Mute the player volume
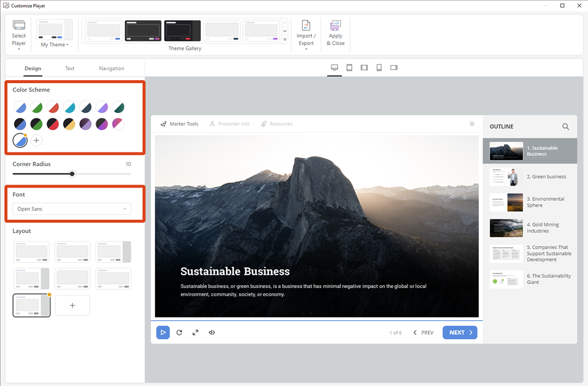 click(212, 333)
